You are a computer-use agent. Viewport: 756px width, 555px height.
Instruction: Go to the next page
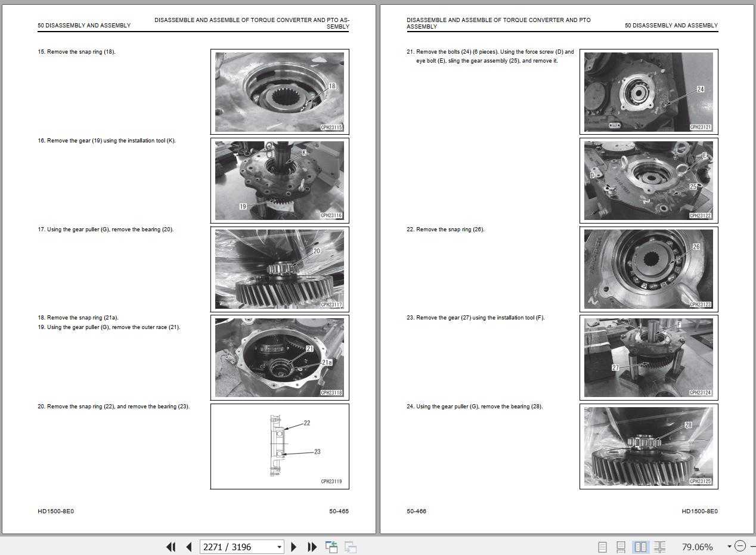click(x=293, y=547)
